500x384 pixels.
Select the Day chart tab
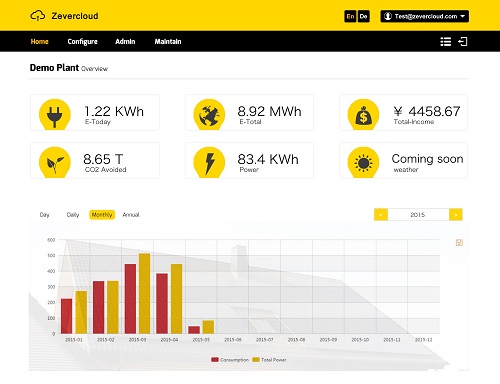44,215
